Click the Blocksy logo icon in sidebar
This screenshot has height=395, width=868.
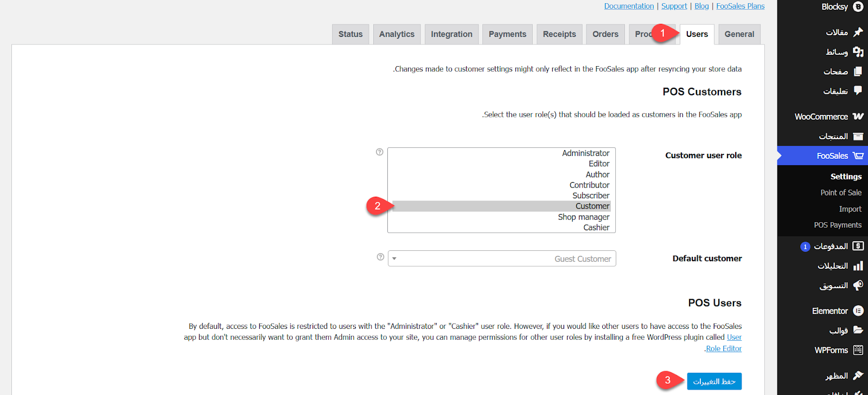point(858,7)
